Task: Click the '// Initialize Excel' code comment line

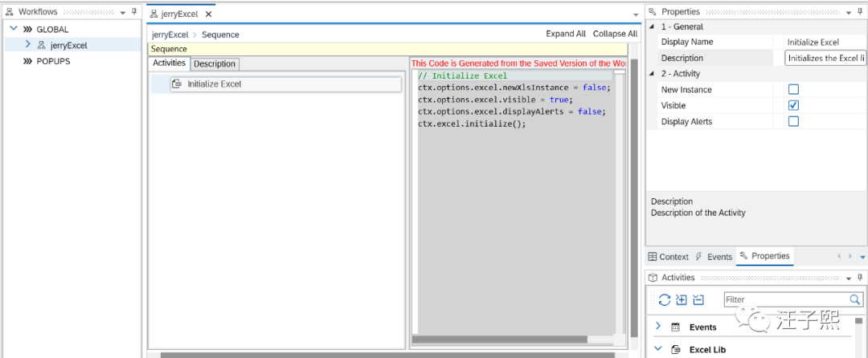Action: [x=463, y=75]
